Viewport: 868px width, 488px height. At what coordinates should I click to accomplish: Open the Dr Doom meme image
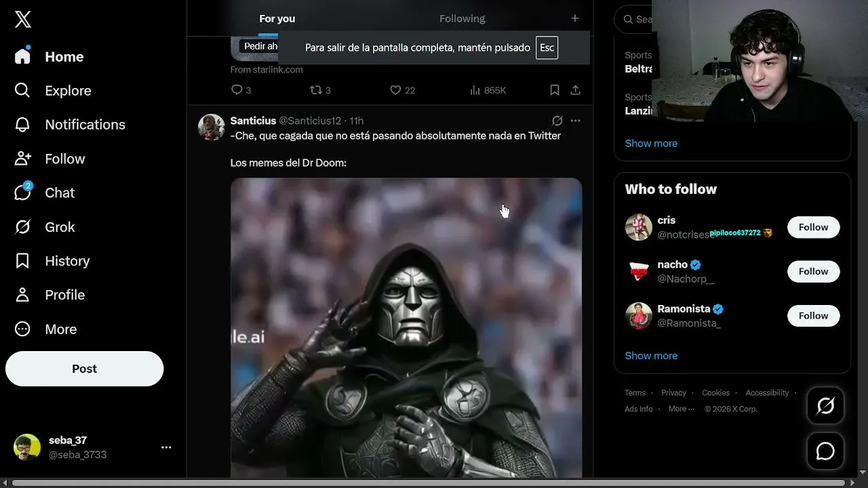click(x=406, y=328)
